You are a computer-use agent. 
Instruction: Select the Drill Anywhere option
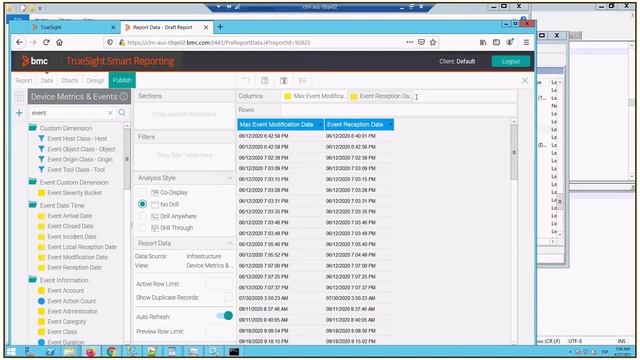[x=142, y=216]
